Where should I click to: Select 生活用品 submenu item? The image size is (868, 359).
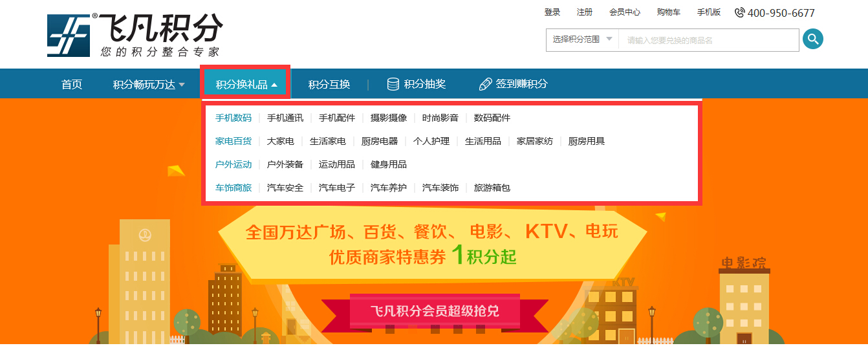click(483, 141)
